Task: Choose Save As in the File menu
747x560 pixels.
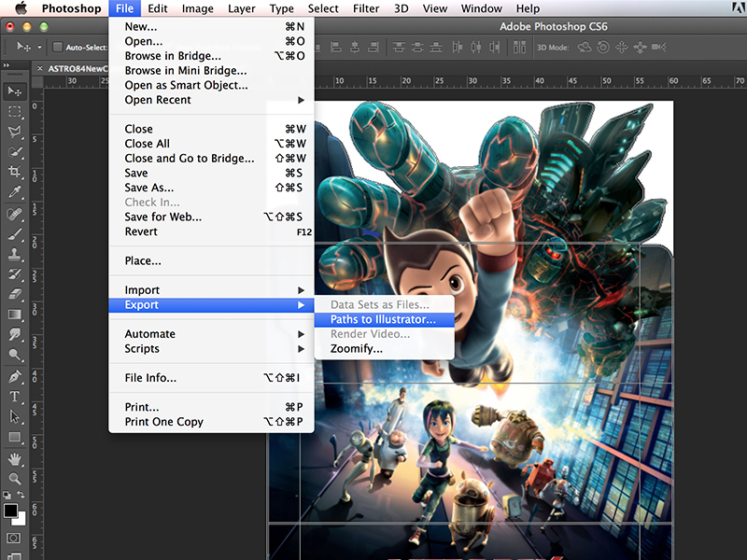Action: (x=212, y=188)
